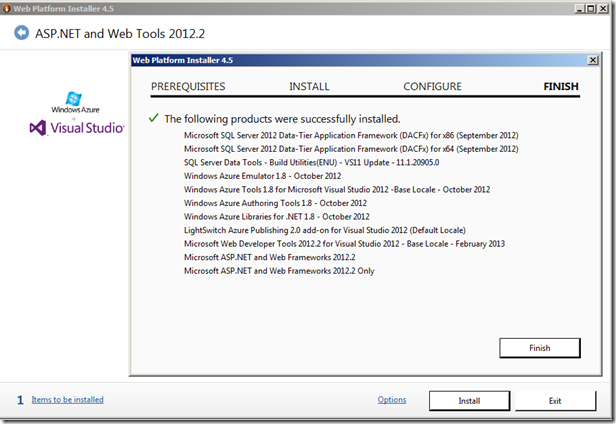Close the inner Web Platform Installer dialog
Screen dimensions: 616x424
click(x=592, y=60)
